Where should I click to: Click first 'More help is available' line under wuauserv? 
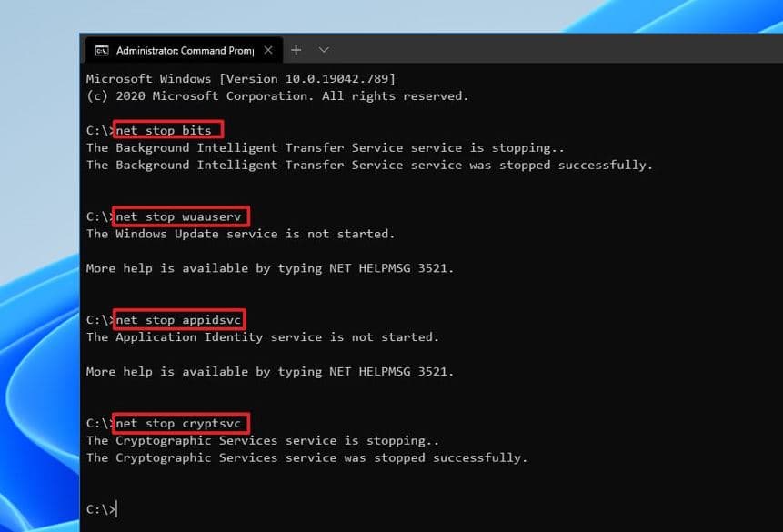(x=270, y=268)
